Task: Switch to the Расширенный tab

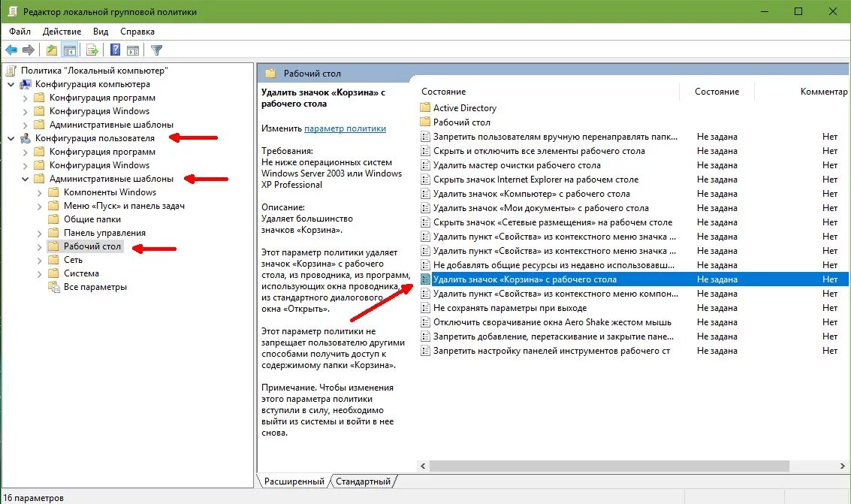Action: tap(294, 481)
